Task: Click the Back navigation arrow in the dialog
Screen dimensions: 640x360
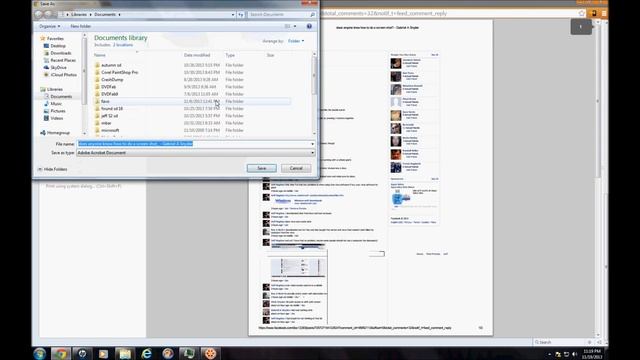Action: pyautogui.click(x=39, y=14)
